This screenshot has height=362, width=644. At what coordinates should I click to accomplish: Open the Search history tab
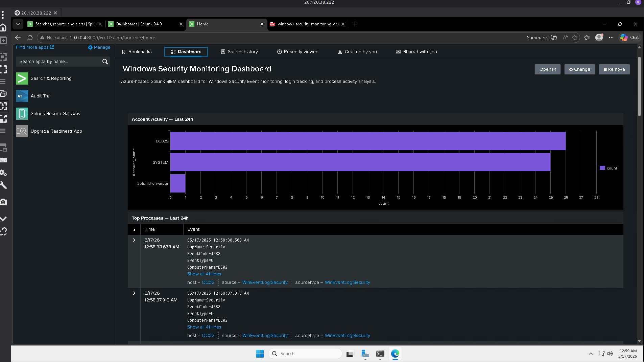(x=239, y=52)
